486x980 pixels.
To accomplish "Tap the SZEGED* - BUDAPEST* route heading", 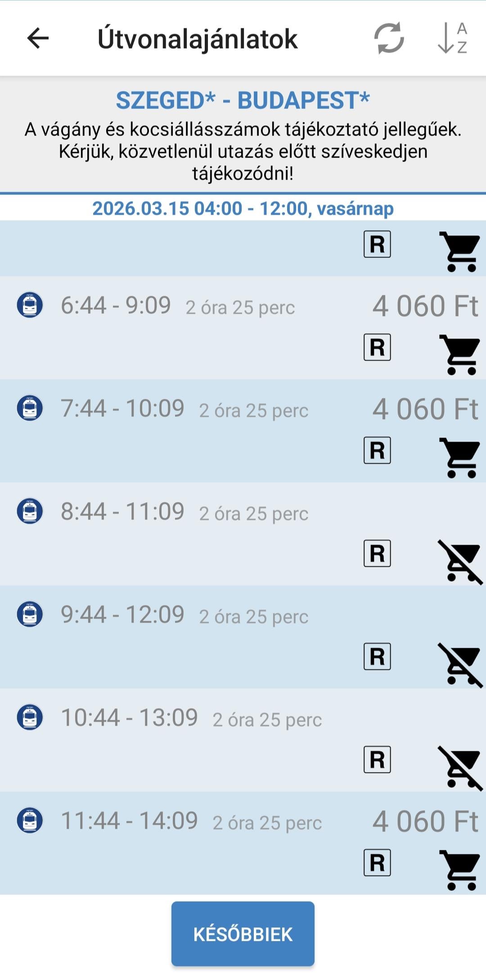I will coord(243,100).
